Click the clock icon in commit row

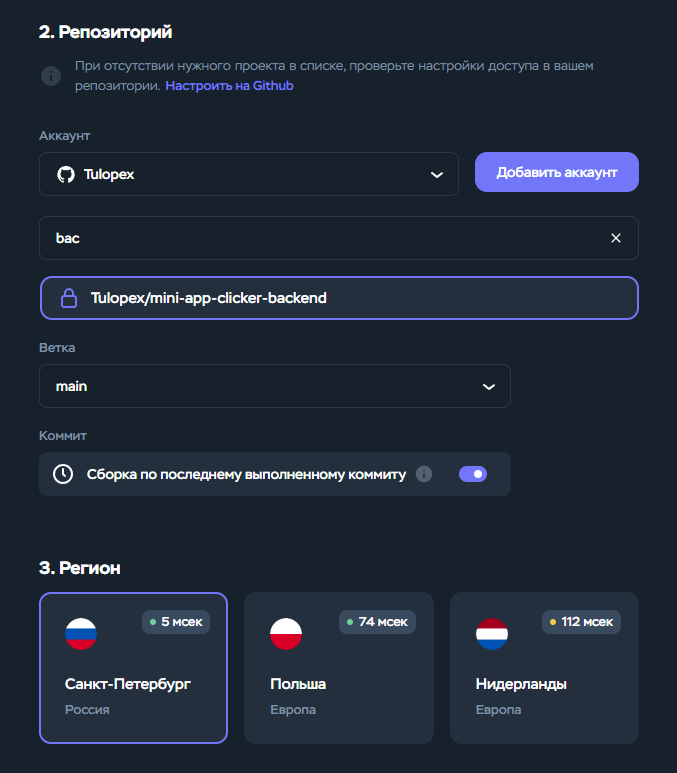(63, 474)
